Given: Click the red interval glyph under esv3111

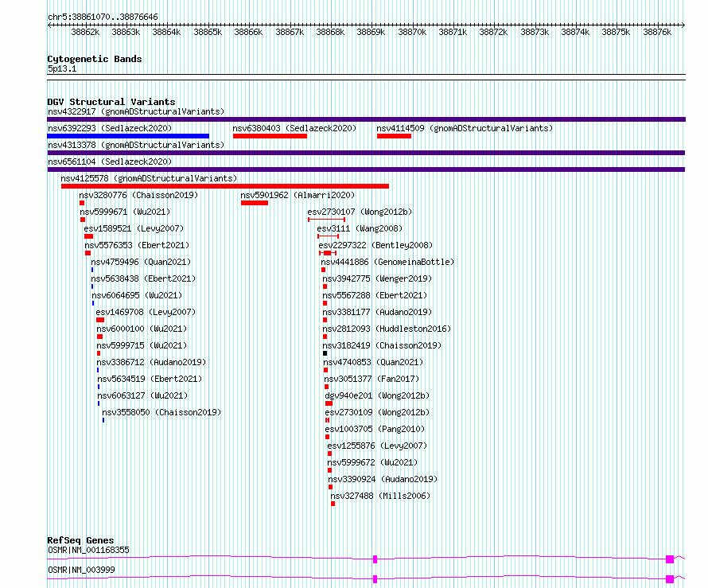Looking at the screenshot, I should click(x=329, y=236).
